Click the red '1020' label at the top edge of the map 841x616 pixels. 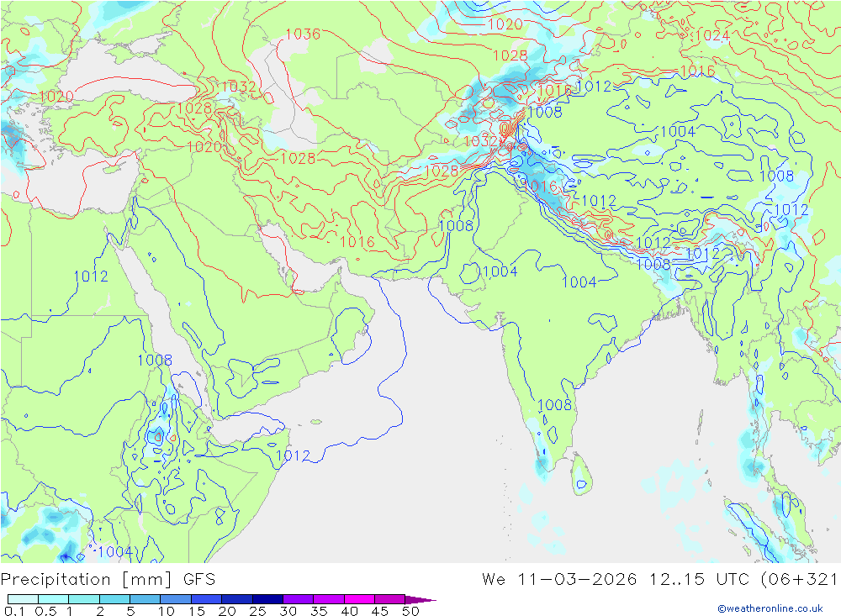(x=505, y=24)
